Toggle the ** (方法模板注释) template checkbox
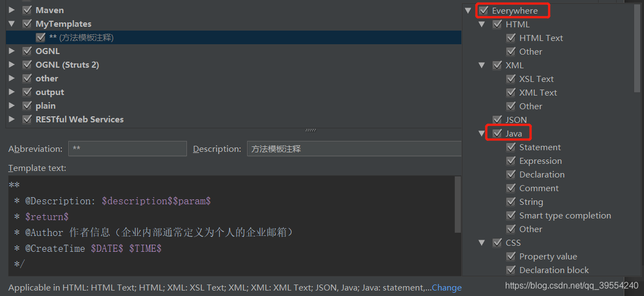This screenshot has width=644, height=296. tap(40, 37)
